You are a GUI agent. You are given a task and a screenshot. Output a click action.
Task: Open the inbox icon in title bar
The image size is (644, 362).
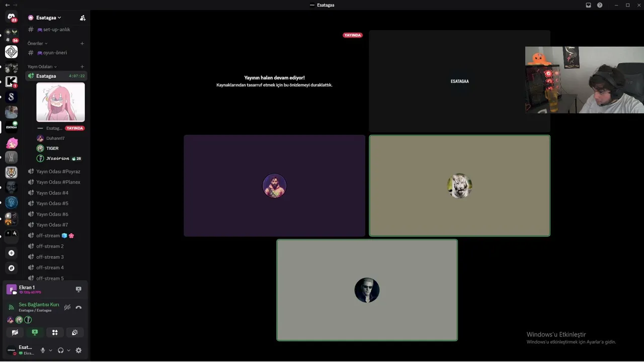point(588,5)
